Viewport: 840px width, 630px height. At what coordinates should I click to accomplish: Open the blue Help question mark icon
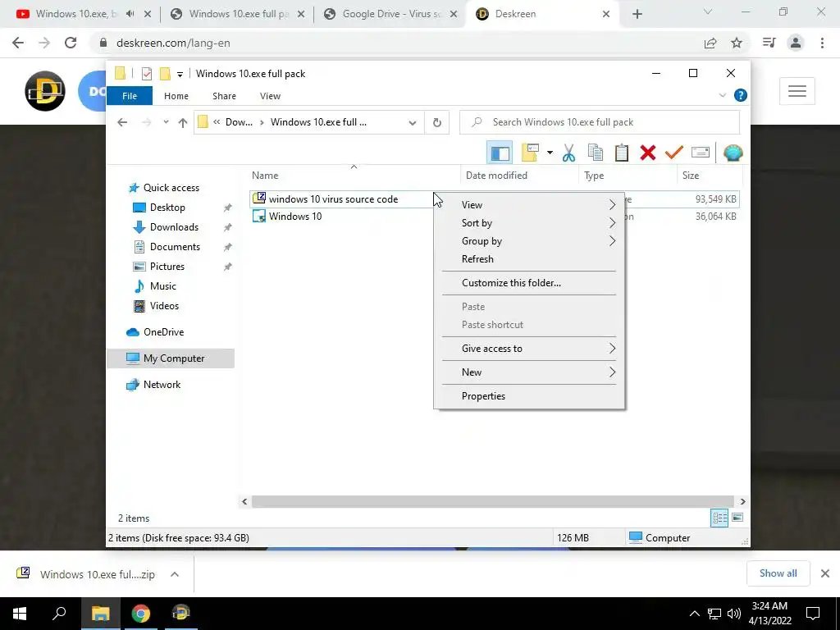point(741,95)
